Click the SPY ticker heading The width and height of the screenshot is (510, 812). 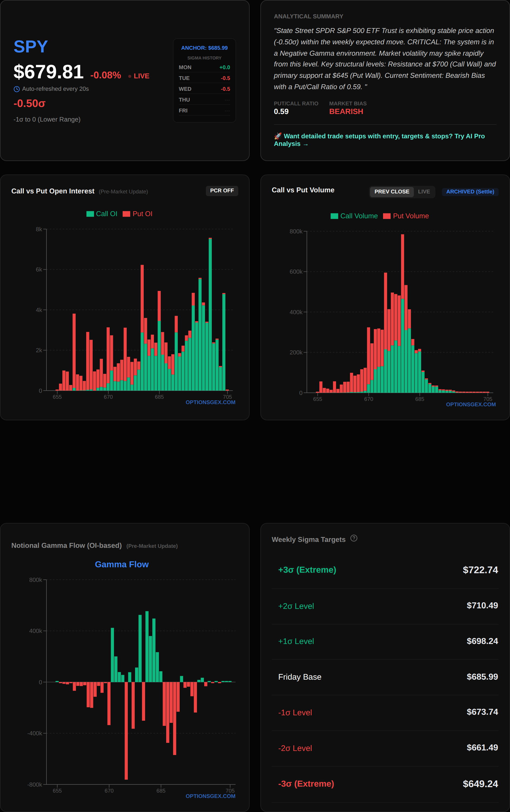(x=31, y=46)
